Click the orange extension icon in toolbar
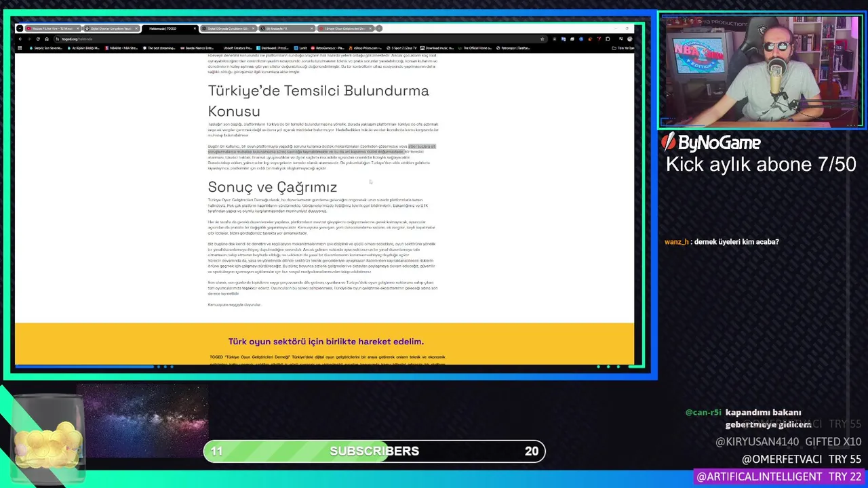Screen dimensions: 868x488 tap(590, 39)
